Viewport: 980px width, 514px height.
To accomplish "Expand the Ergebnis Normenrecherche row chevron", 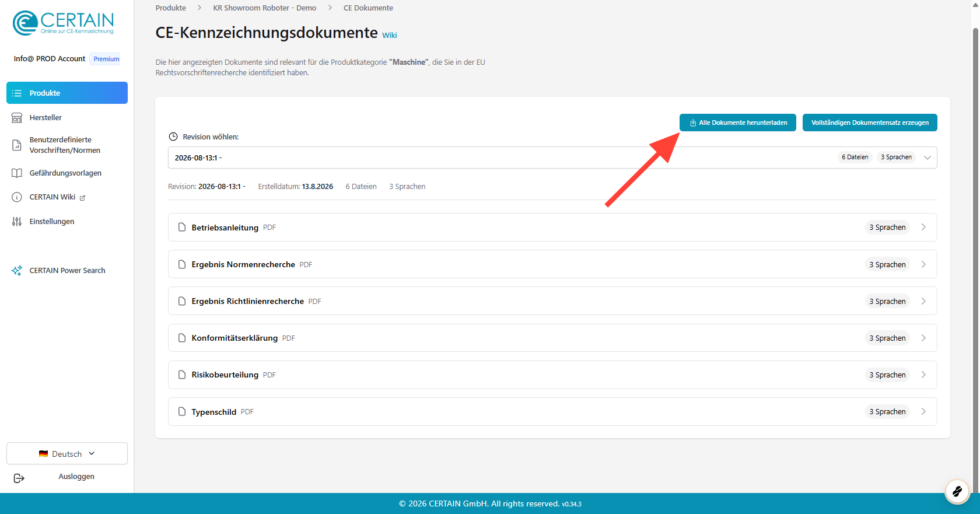I will (923, 264).
